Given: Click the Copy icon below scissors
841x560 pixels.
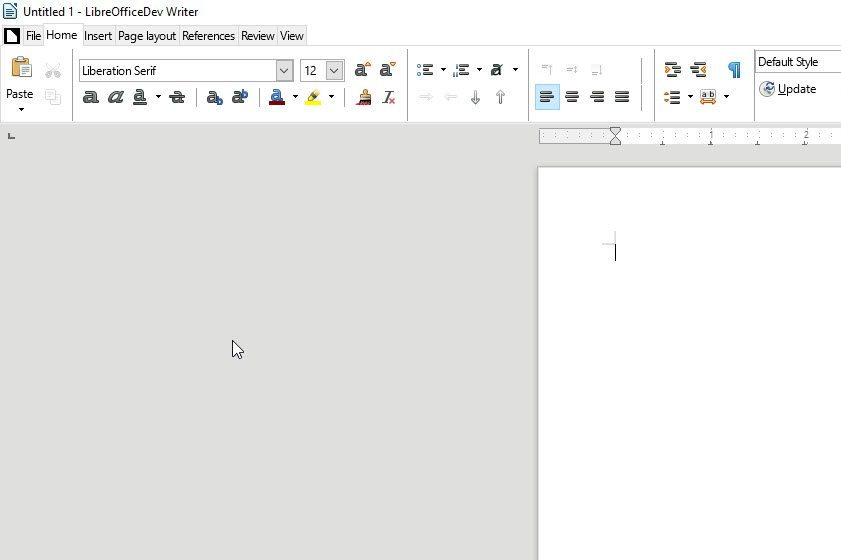Looking at the screenshot, I should coord(53,97).
